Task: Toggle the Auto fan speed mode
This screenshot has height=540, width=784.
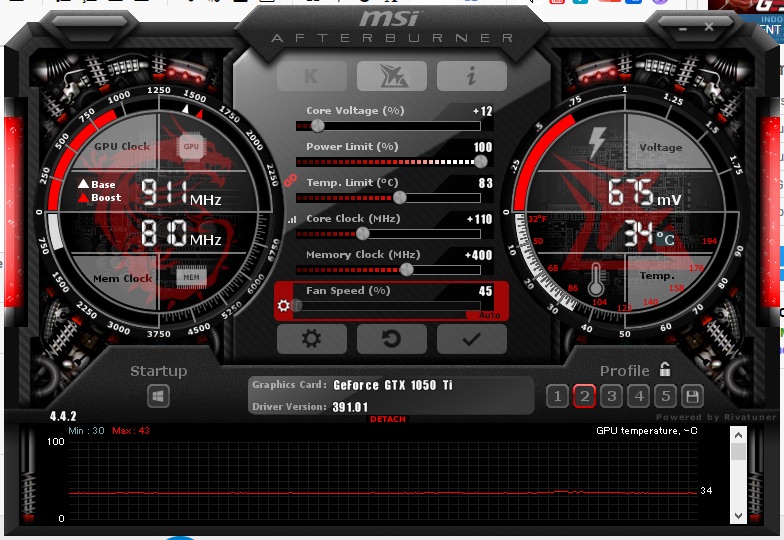Action: tap(489, 315)
